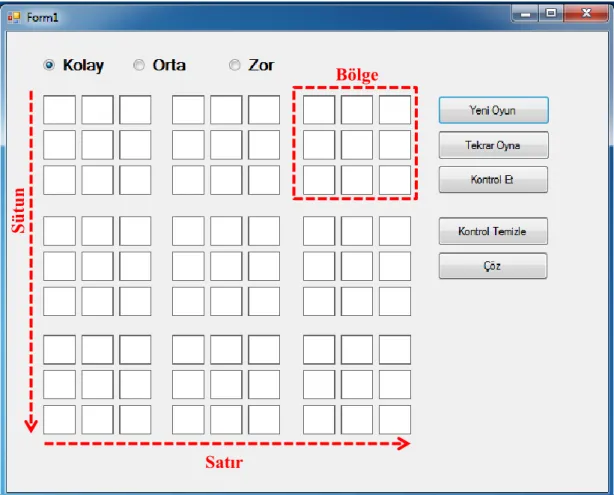Click the first row, first column cell
The image size is (614, 495).
(60, 110)
